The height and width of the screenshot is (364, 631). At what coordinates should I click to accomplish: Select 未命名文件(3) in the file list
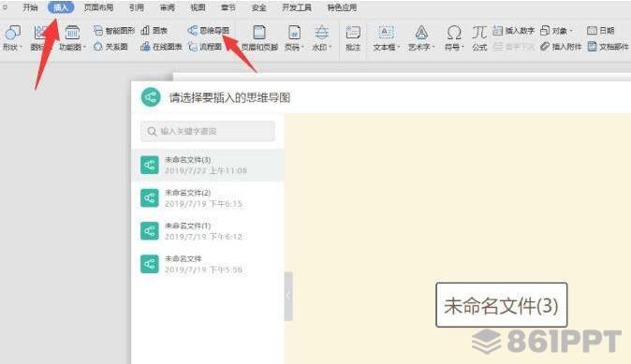(x=208, y=166)
